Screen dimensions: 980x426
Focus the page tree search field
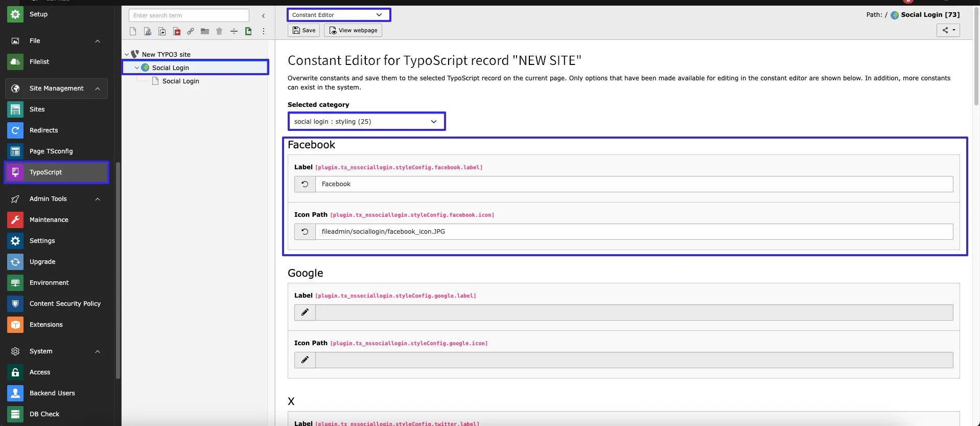(x=189, y=15)
